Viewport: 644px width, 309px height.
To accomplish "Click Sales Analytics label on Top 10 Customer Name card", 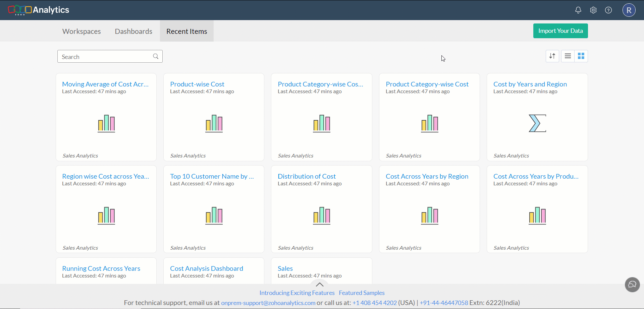I will (x=188, y=248).
